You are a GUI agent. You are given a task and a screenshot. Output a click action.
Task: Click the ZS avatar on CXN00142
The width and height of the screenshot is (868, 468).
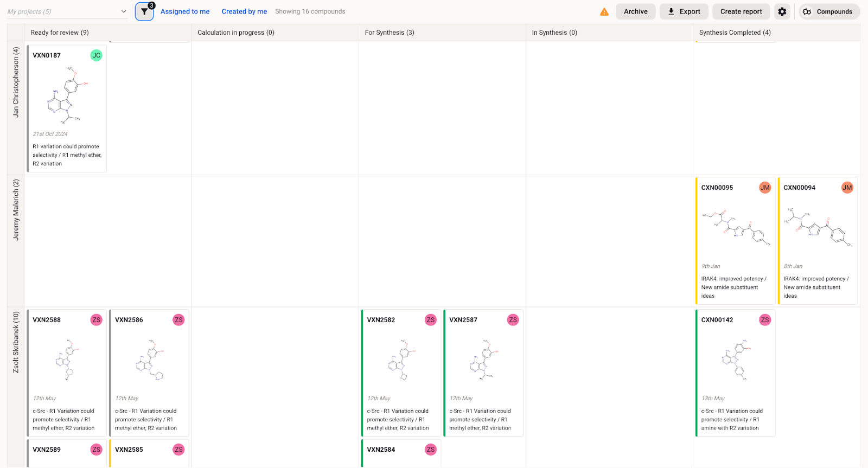(x=764, y=320)
